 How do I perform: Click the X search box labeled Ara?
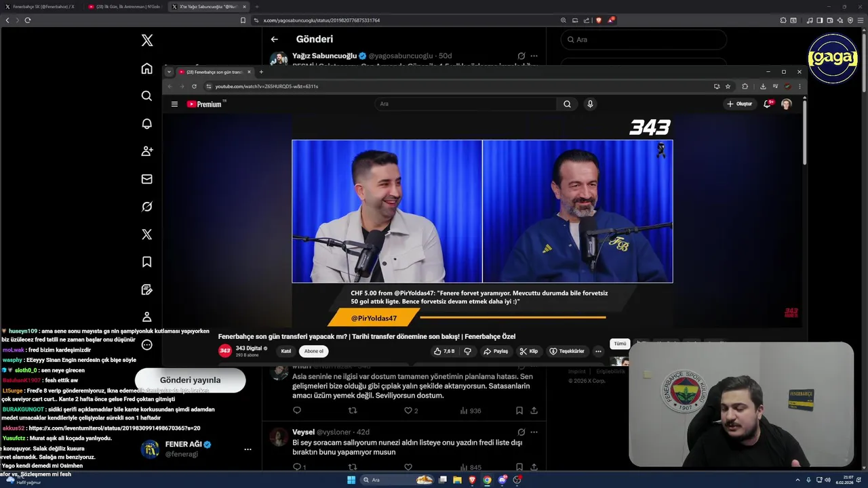[x=644, y=40]
